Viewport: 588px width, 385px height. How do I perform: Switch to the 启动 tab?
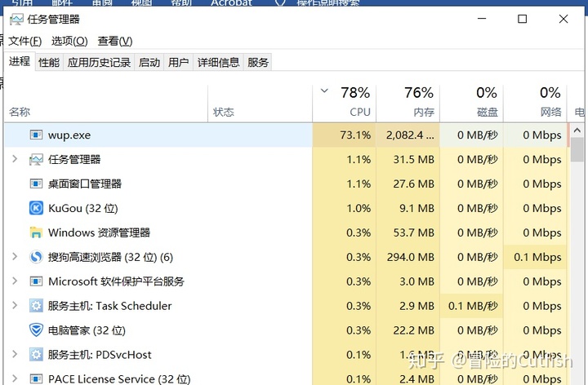click(x=149, y=62)
